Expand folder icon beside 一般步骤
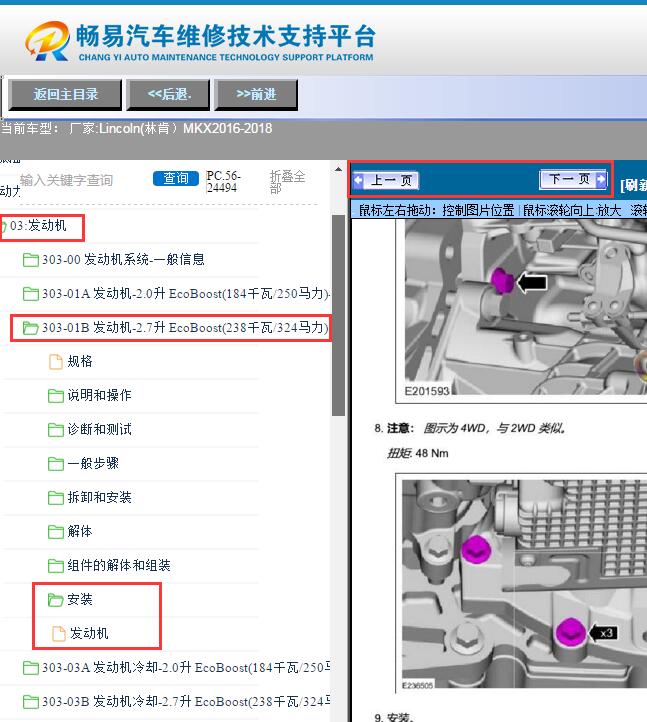647x722 pixels. (x=56, y=464)
